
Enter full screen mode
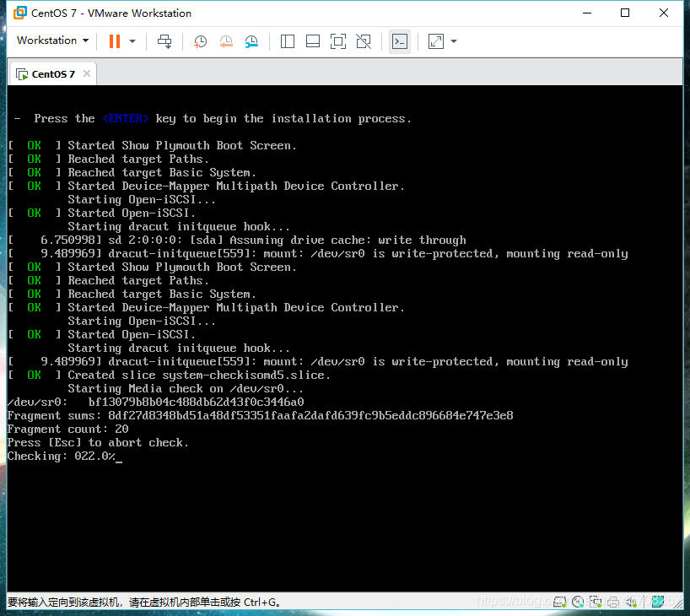click(338, 41)
